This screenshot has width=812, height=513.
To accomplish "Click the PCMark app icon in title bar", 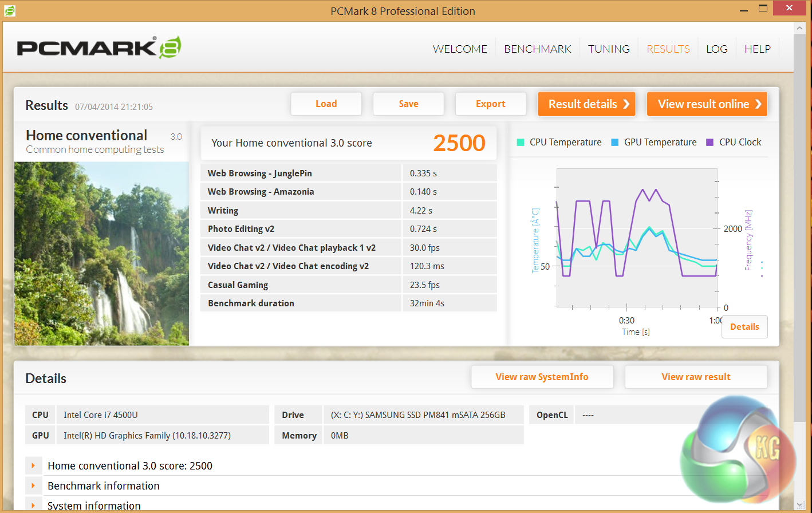I will [x=10, y=10].
